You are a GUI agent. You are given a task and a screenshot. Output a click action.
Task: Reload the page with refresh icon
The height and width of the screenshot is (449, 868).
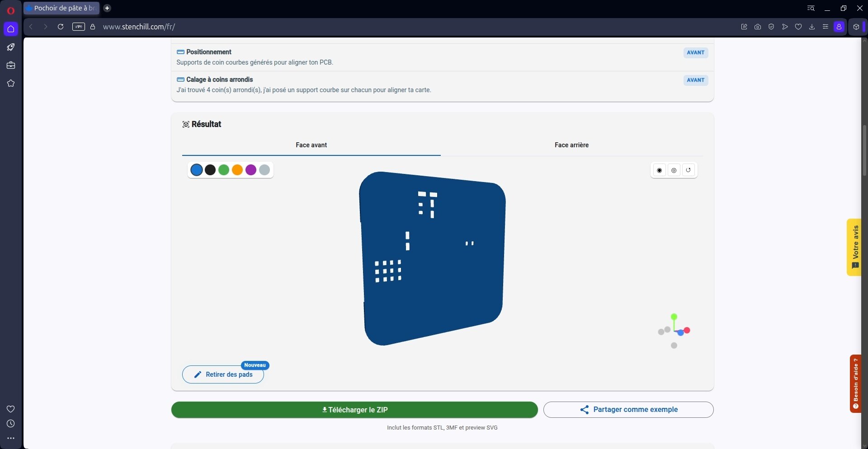pyautogui.click(x=61, y=27)
